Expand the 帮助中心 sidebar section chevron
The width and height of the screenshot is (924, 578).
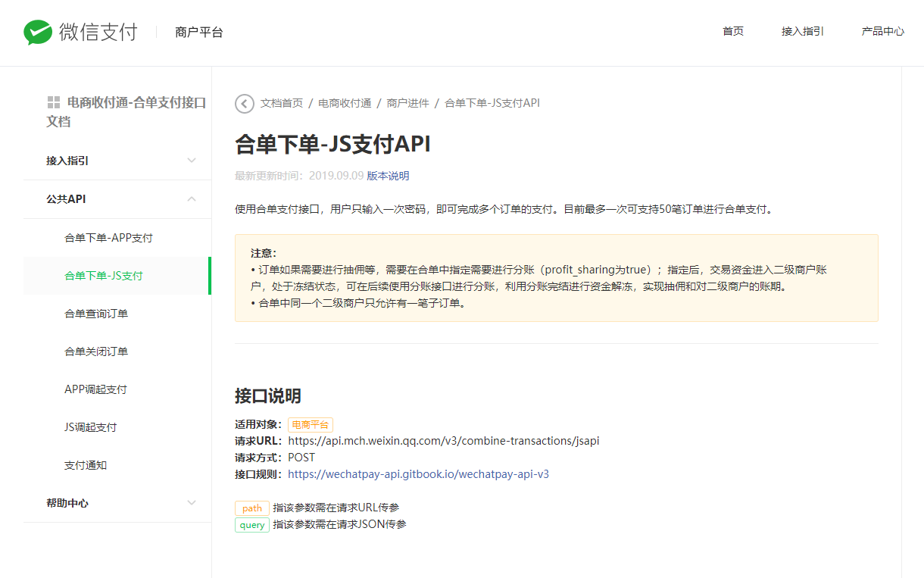(192, 503)
